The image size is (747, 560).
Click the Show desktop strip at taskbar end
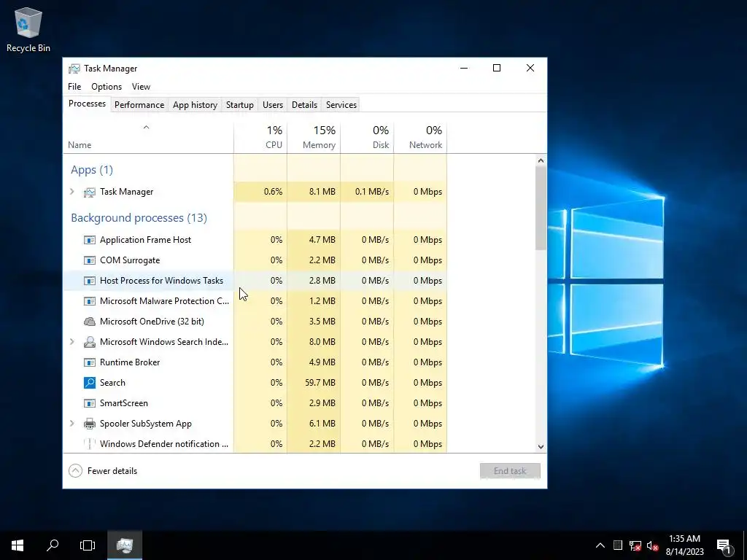(745, 545)
